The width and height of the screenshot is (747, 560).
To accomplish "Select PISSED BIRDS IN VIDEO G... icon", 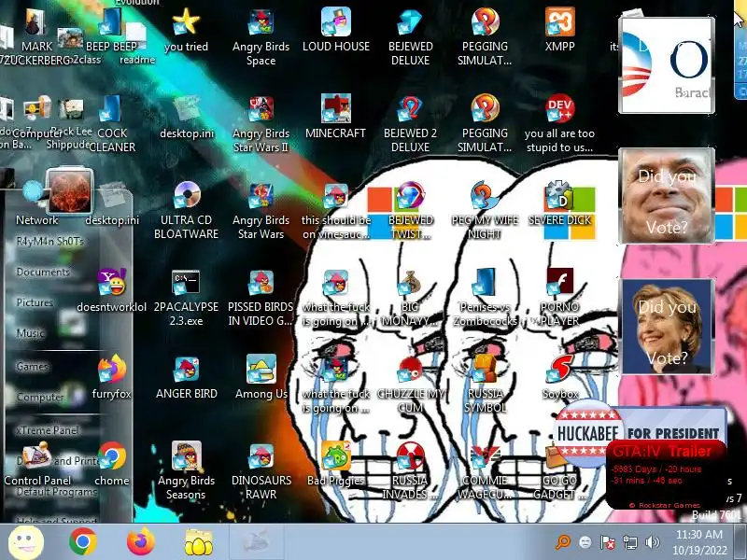I will 261,283.
